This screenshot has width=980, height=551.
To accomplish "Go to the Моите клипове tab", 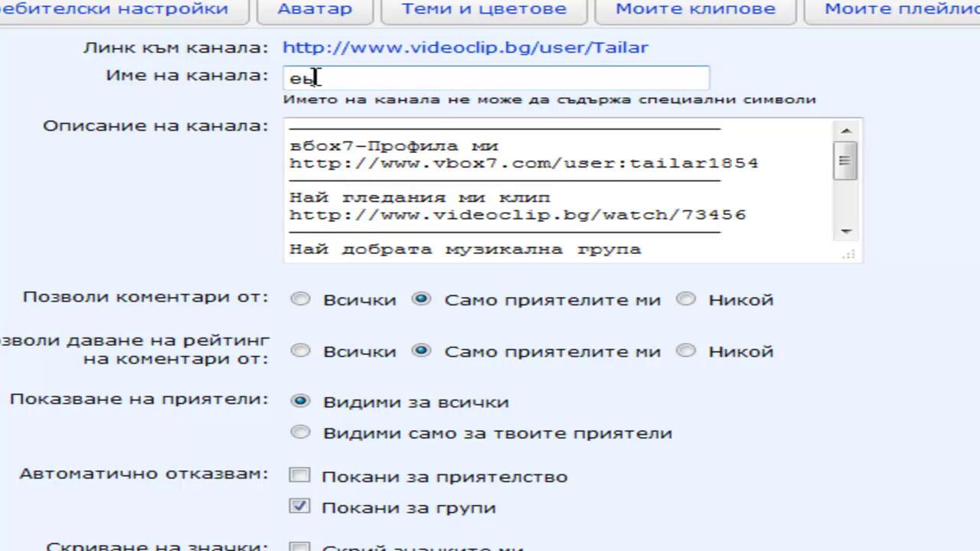I will click(695, 10).
